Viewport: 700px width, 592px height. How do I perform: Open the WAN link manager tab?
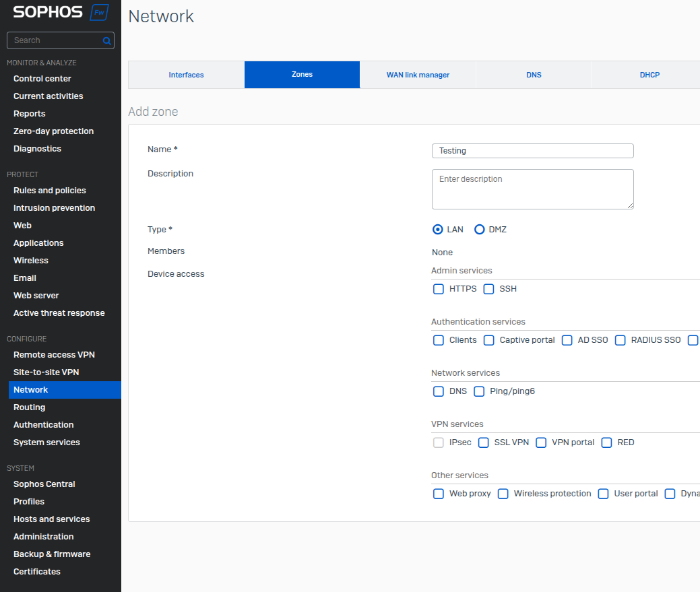418,75
